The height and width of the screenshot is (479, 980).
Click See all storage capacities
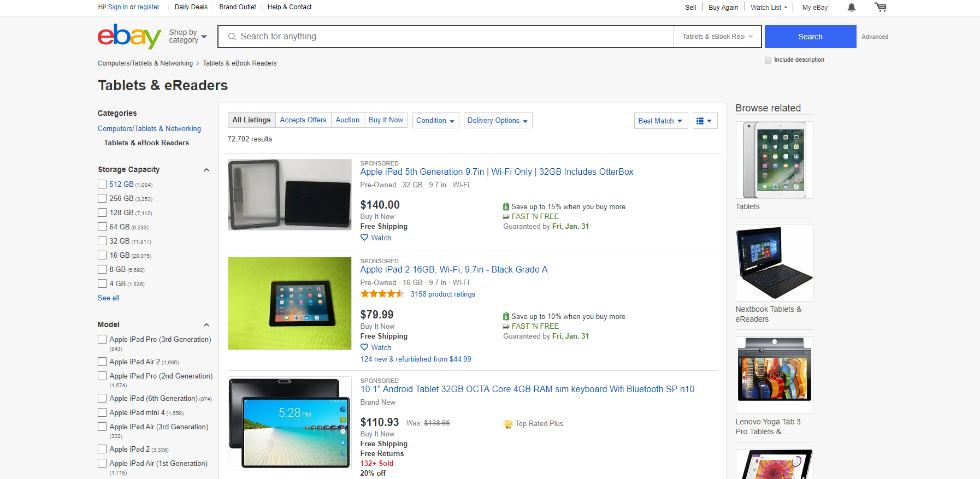108,298
